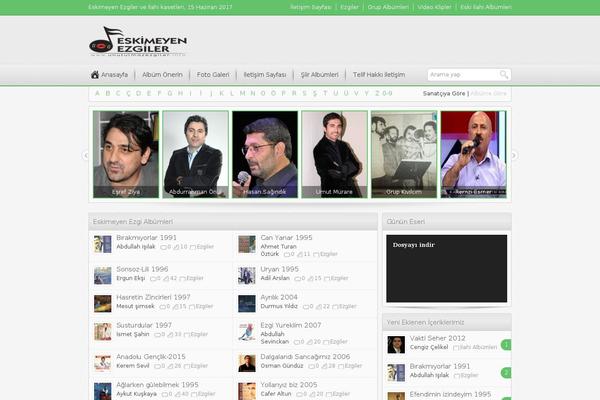
Task: Open Hasretin Zincirleri 1997 album cover
Action: (x=103, y=304)
